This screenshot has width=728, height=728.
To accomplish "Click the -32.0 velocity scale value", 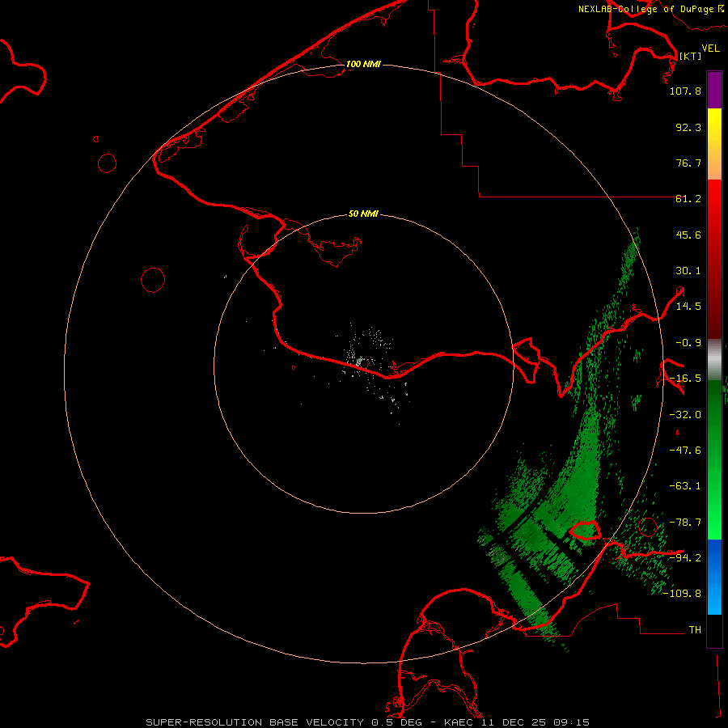I will pyautogui.click(x=685, y=415).
